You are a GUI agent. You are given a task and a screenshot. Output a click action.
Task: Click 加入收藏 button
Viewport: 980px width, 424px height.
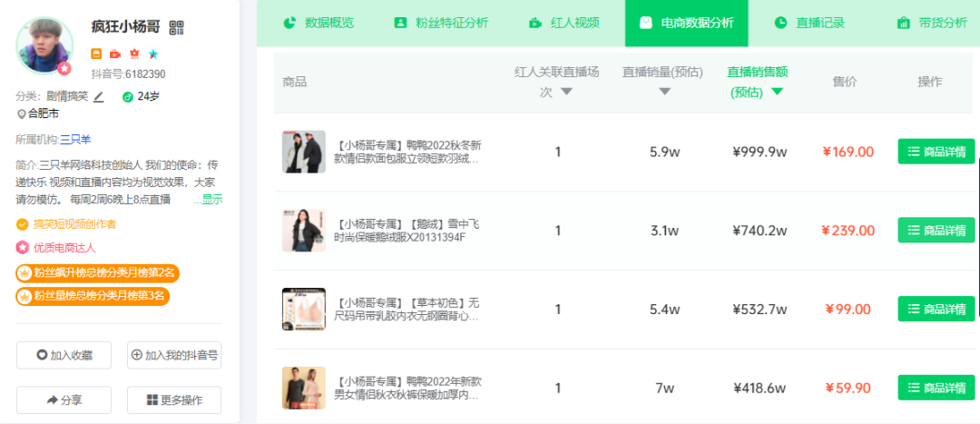[64, 355]
